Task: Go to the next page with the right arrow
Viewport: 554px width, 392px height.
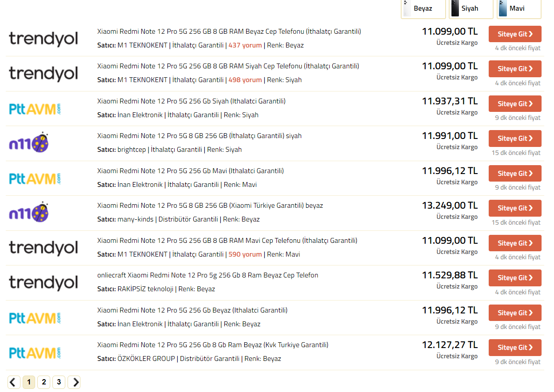Action: pos(74,382)
